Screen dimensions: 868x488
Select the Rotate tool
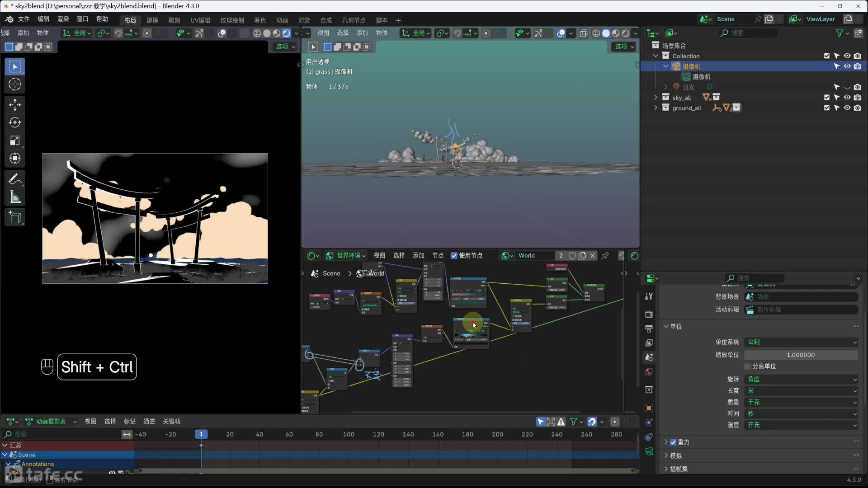point(15,122)
